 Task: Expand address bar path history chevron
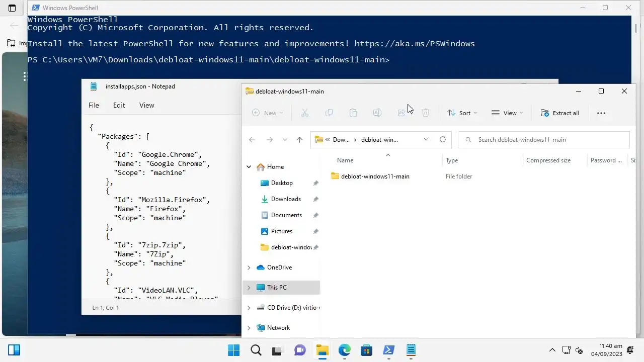point(426,139)
